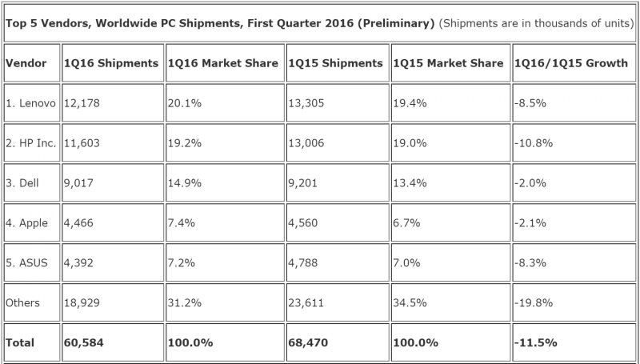
Task: Click the Lenovo vendor cell
Action: [x=31, y=103]
